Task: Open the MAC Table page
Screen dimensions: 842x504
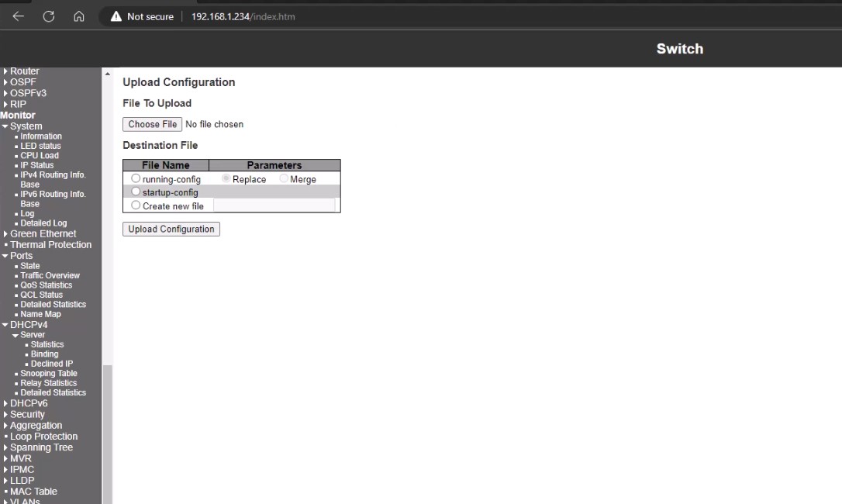Action: 33,492
